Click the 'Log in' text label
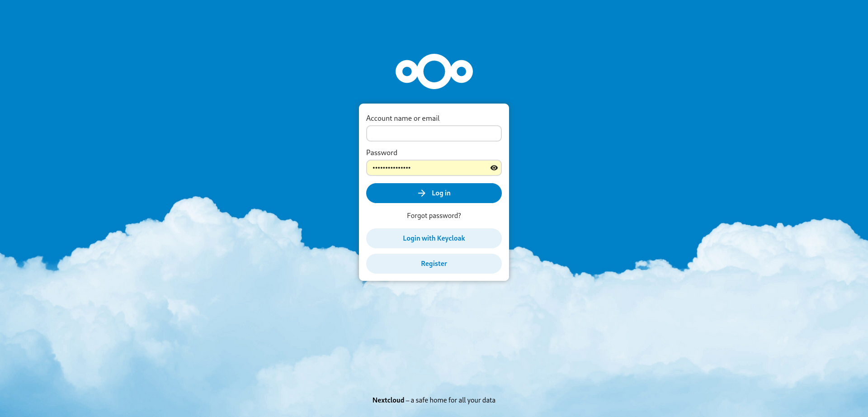The height and width of the screenshot is (417, 868). tap(441, 193)
